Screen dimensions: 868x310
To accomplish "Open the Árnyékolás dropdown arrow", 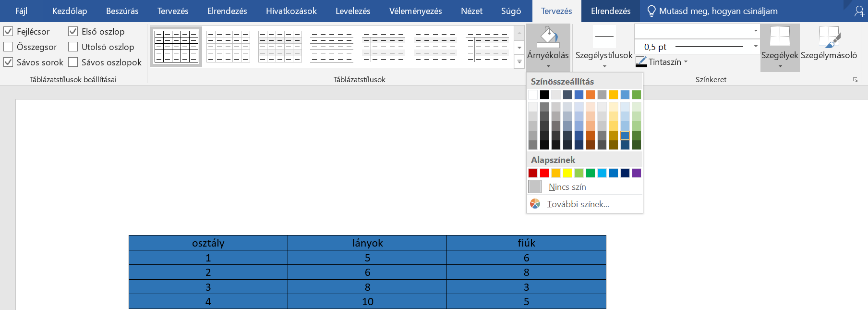I will click(548, 66).
